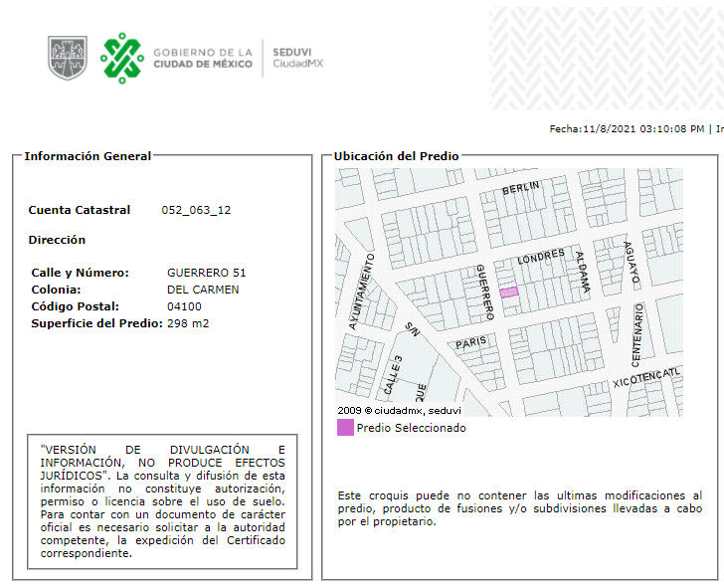Click the PARIS street label on the map
Screen dimensions: 724x588
click(x=471, y=343)
